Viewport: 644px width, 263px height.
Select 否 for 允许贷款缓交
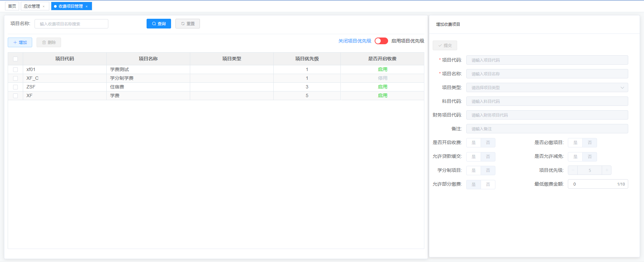tap(488, 156)
